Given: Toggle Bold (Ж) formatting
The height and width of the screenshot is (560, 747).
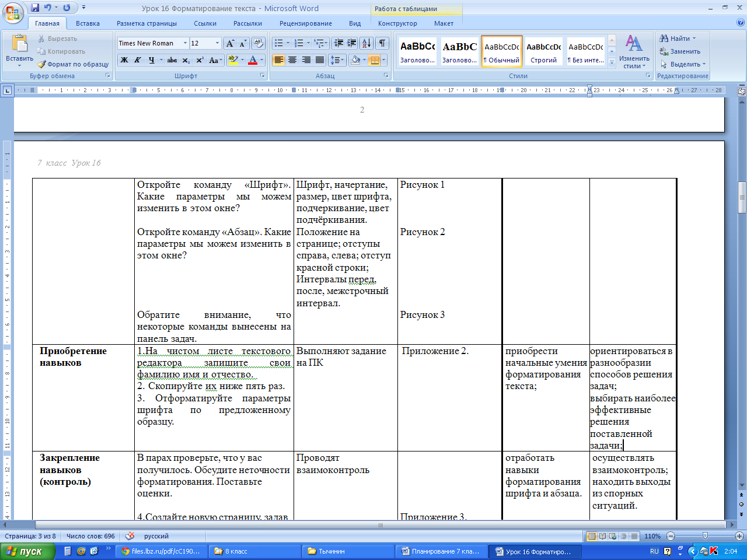Looking at the screenshot, I should point(124,60).
